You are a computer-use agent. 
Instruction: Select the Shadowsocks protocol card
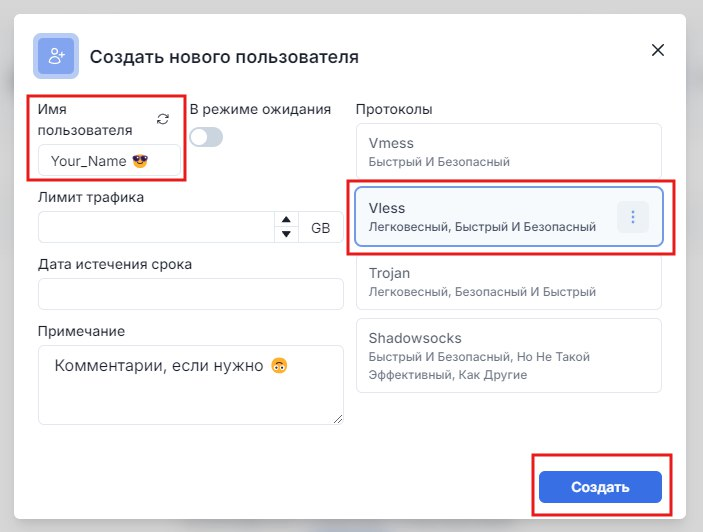(x=509, y=355)
